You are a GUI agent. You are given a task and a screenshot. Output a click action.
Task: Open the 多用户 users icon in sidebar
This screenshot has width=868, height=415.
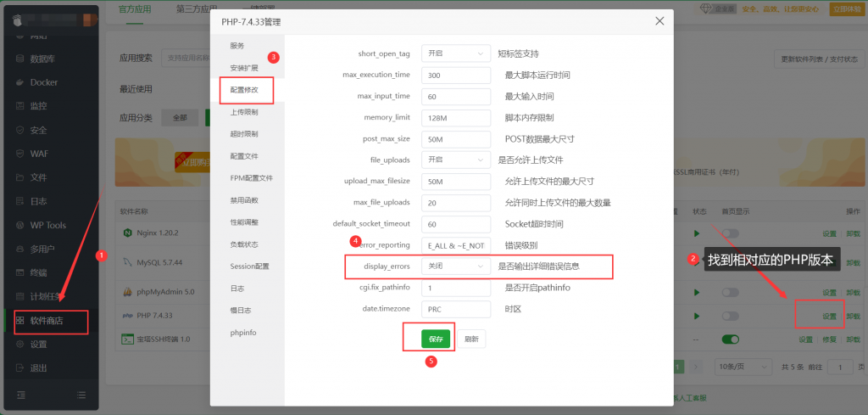coord(20,250)
